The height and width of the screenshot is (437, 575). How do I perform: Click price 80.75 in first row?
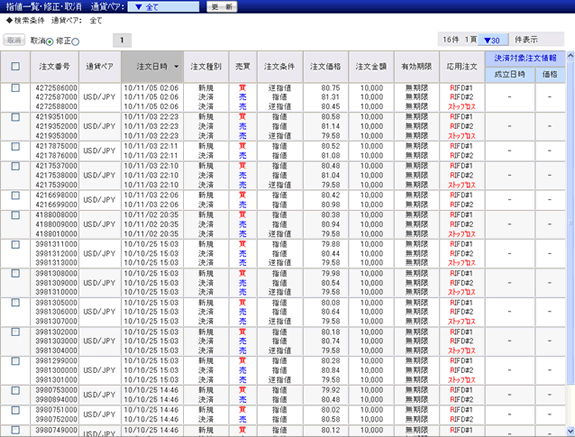point(330,88)
